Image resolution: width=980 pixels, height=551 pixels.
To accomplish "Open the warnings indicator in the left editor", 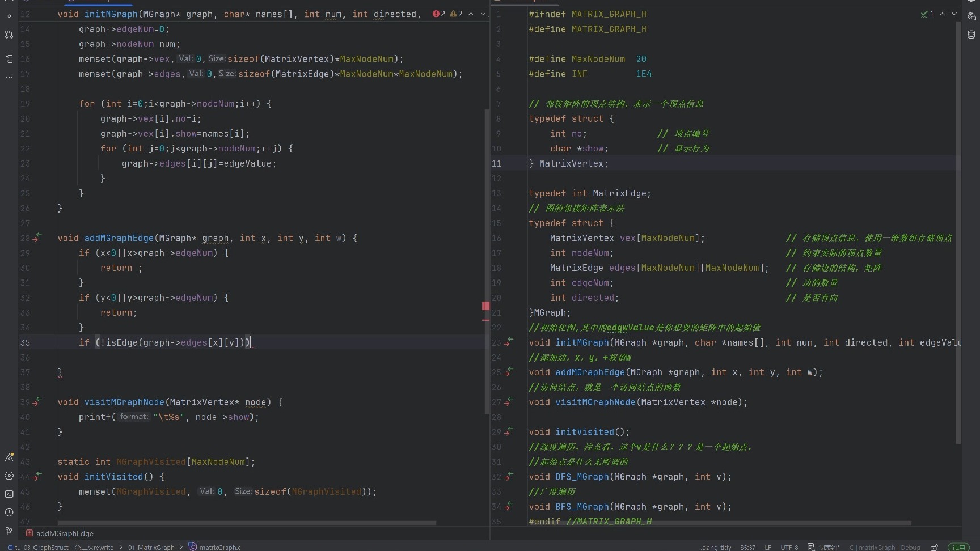I will click(x=457, y=14).
